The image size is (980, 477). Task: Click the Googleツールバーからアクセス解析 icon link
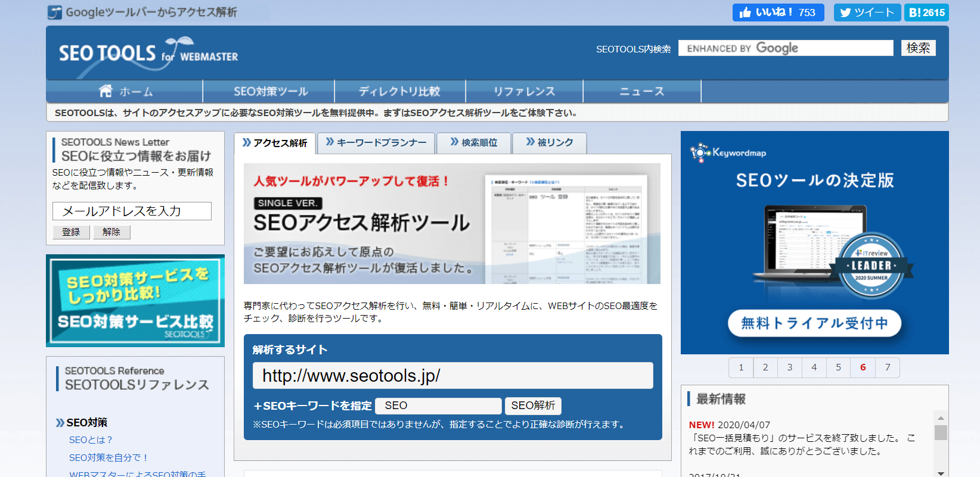(x=55, y=13)
